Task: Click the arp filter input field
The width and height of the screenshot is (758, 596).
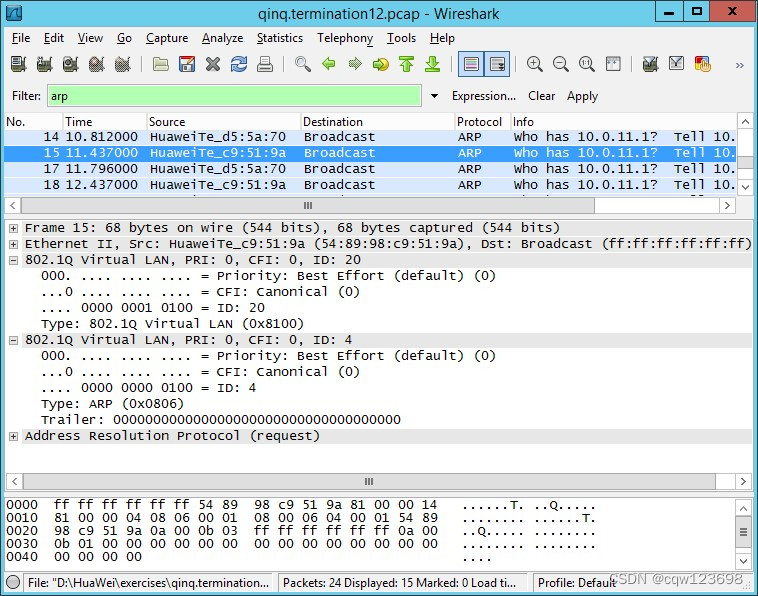Action: pos(234,96)
